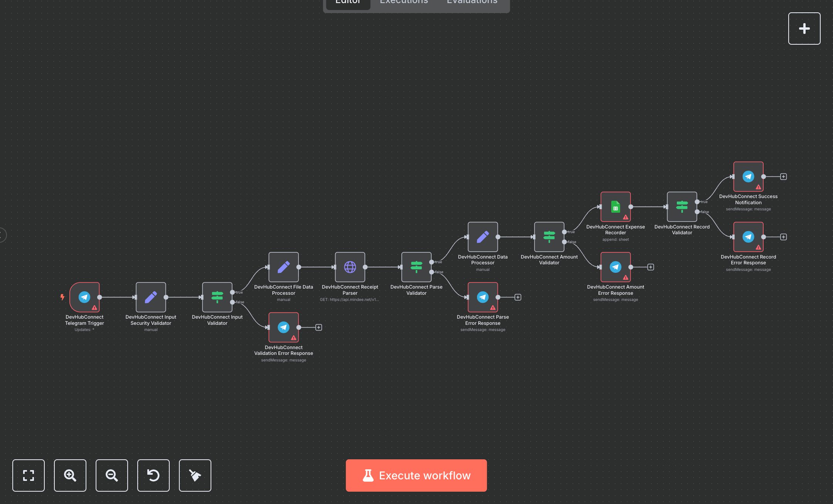
Task: Click the DevHubConnect Parse Validator node
Action: (416, 267)
